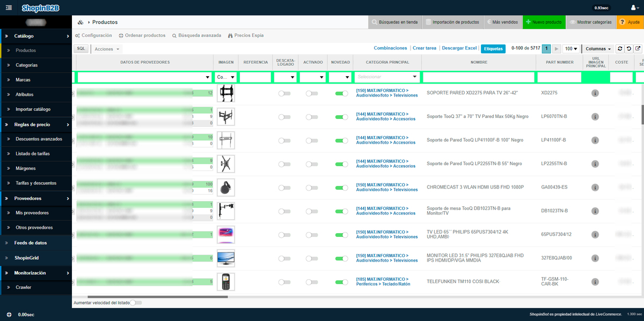The height and width of the screenshot is (321, 644).
Task: Toggle Activado for CHROMECAST 3 row
Action: point(312,188)
